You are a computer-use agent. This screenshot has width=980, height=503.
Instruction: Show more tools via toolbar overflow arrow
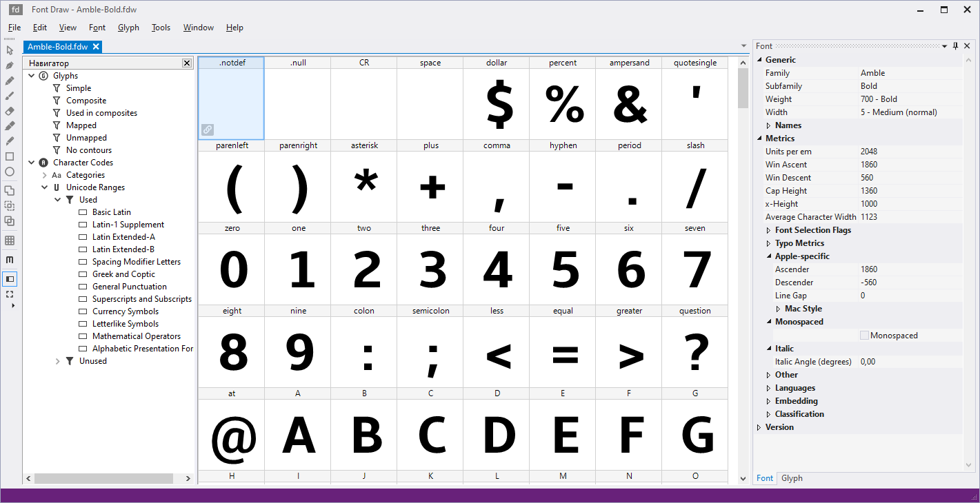point(12,305)
